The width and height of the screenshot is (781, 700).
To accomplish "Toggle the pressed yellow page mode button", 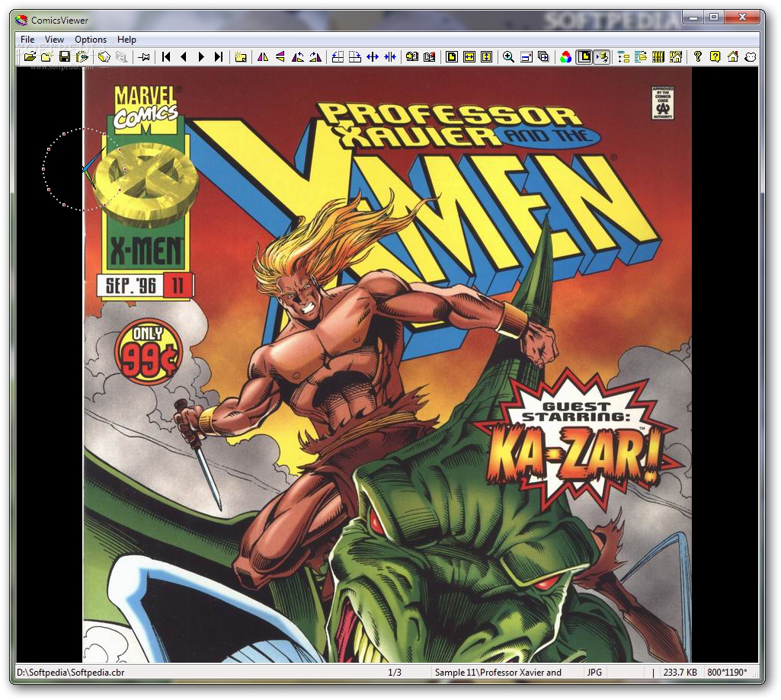I will 584,57.
